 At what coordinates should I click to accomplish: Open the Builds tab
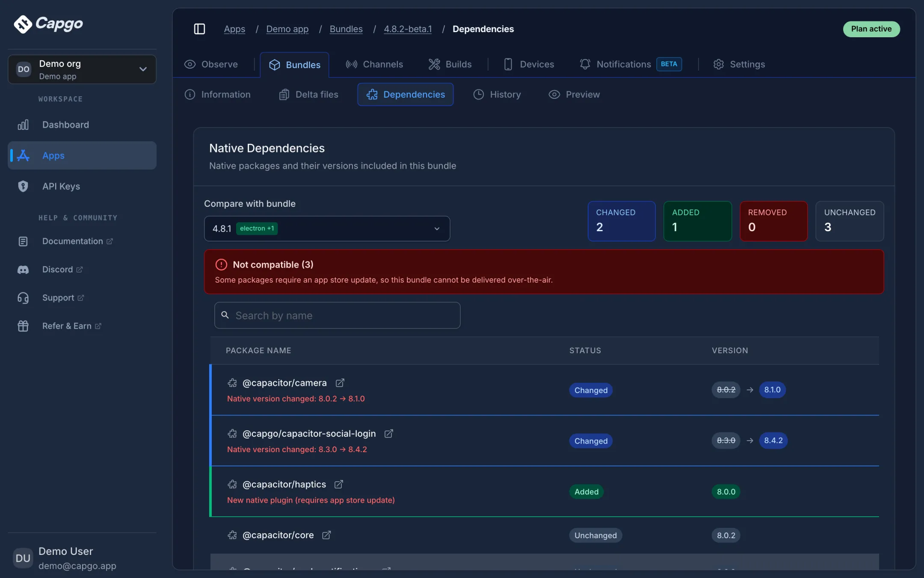(450, 64)
